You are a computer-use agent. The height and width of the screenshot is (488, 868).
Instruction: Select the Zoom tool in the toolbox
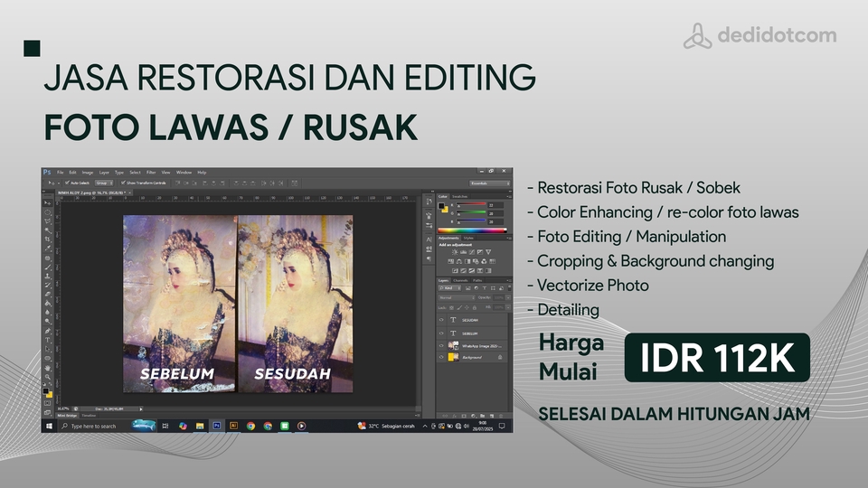48,377
